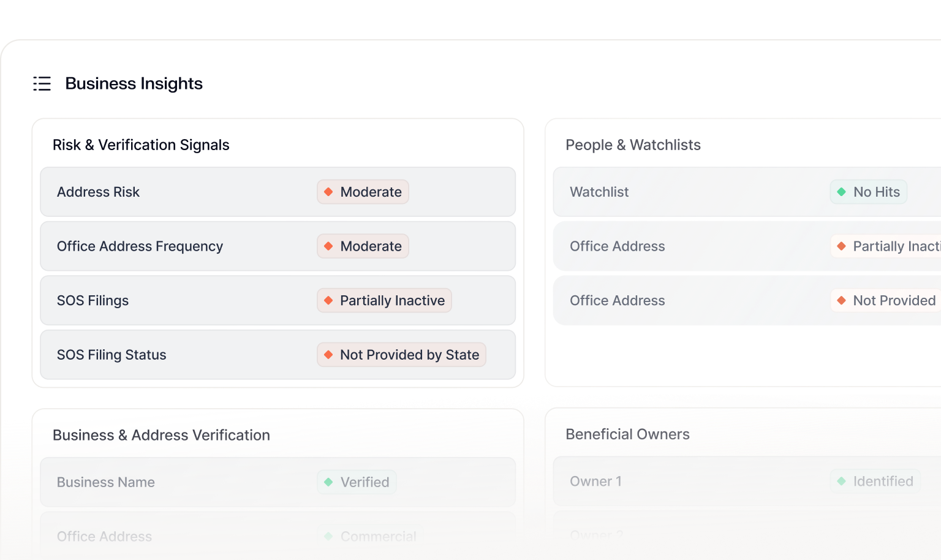Screen dimensions: 941x560
Task: Click the Identified badge for Owner 1
Action: [875, 482]
